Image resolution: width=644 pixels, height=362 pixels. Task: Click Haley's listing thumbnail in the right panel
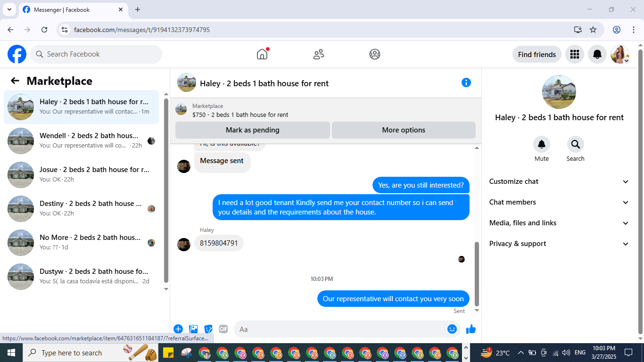pos(559,92)
